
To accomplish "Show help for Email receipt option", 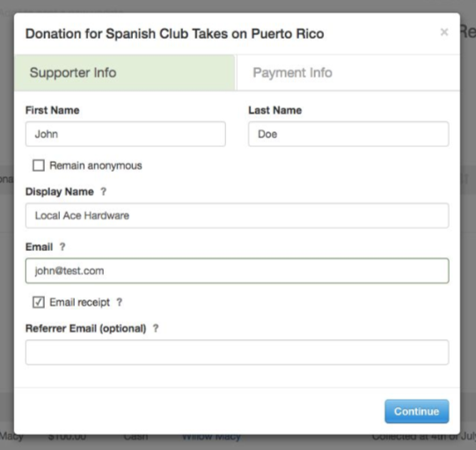I will (120, 302).
